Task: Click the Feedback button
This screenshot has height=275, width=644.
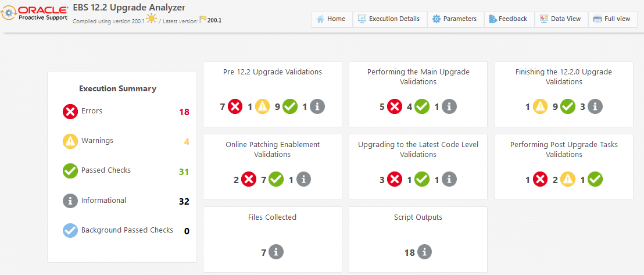Action: pos(507,19)
